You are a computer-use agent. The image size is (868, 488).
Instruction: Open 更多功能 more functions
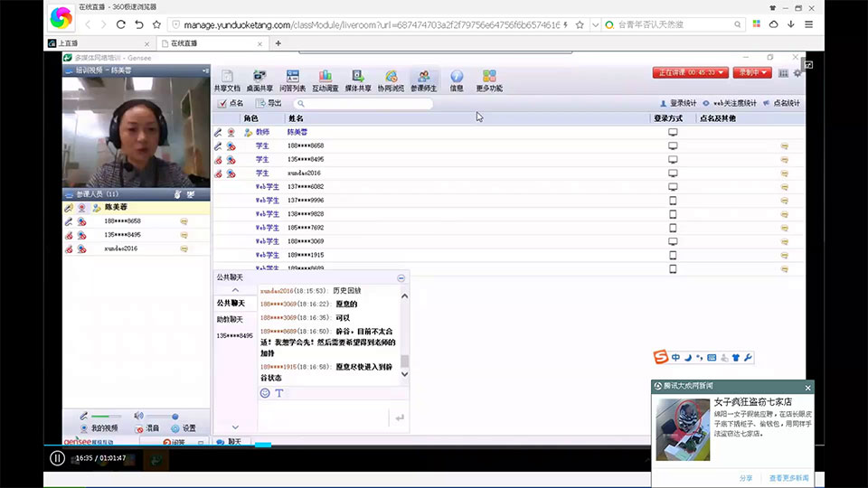(x=489, y=80)
